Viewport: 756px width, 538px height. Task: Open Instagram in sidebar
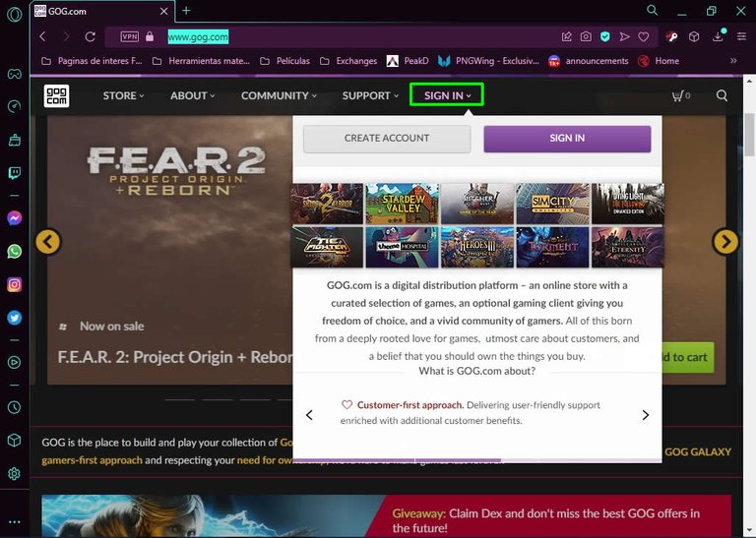[x=15, y=284]
